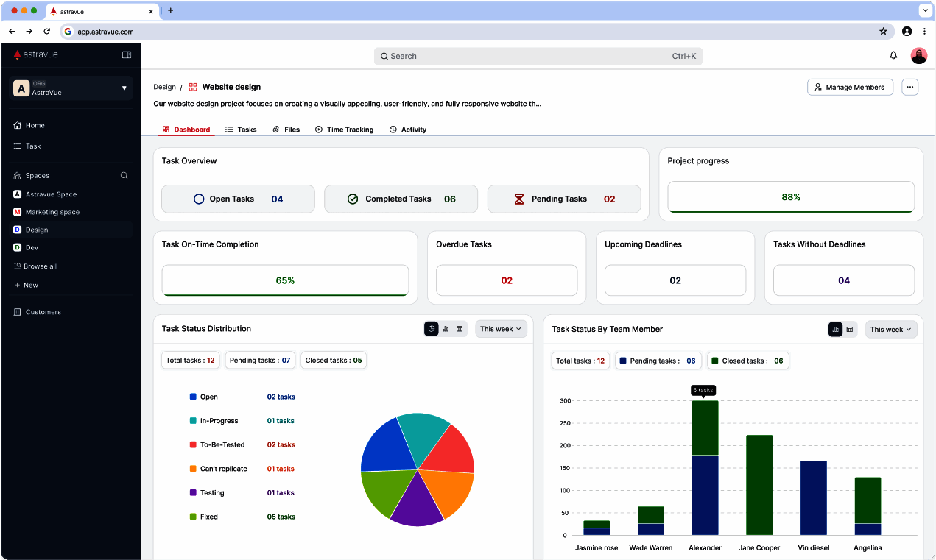The image size is (936, 560).
Task: Go to Home in sidebar
Action: (35, 125)
